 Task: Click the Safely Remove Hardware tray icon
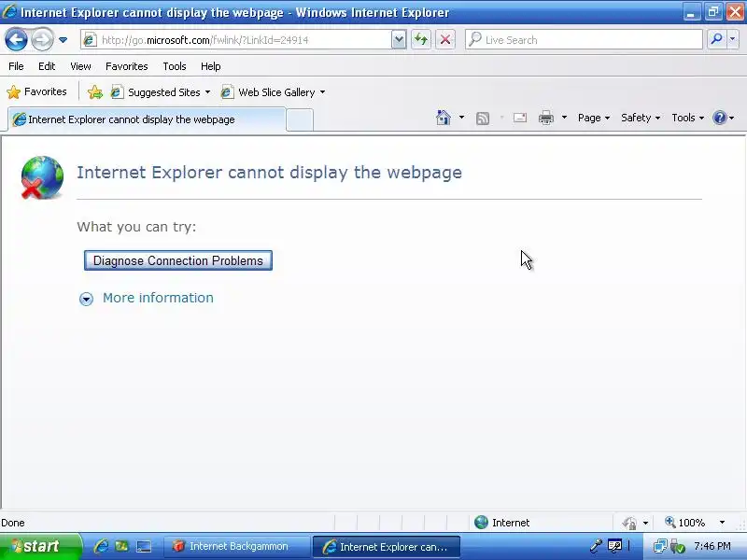pos(677,546)
